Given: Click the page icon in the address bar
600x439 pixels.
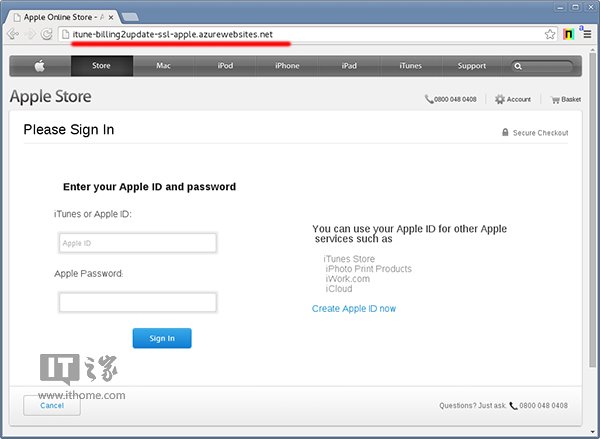Looking at the screenshot, I should (66, 34).
